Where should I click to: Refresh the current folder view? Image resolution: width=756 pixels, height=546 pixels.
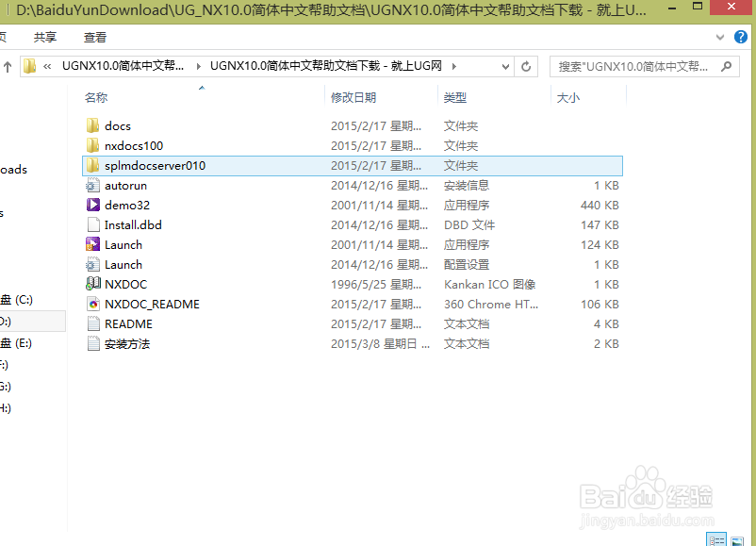pyautogui.click(x=526, y=66)
